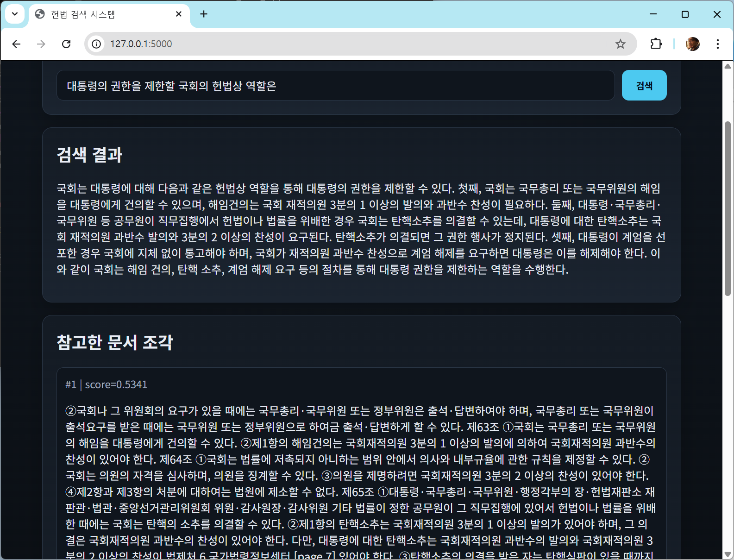Open the Chrome profile avatar
Screen dimensions: 734x560
[693, 44]
